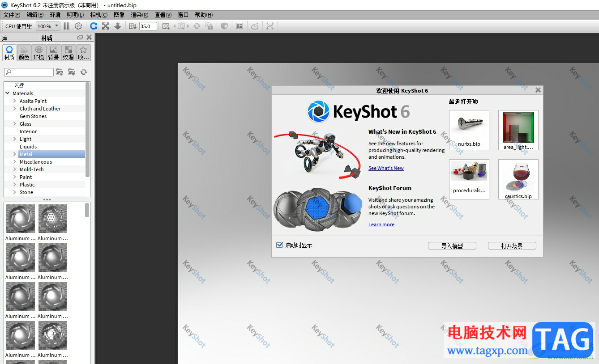
Task: Close the library panel
Action: [89, 38]
